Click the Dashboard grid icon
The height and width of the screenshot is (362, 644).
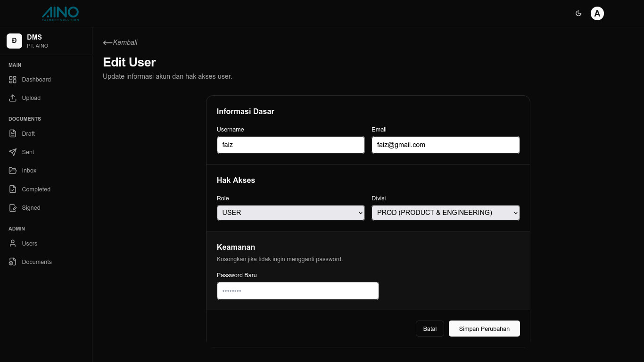tap(13, 80)
